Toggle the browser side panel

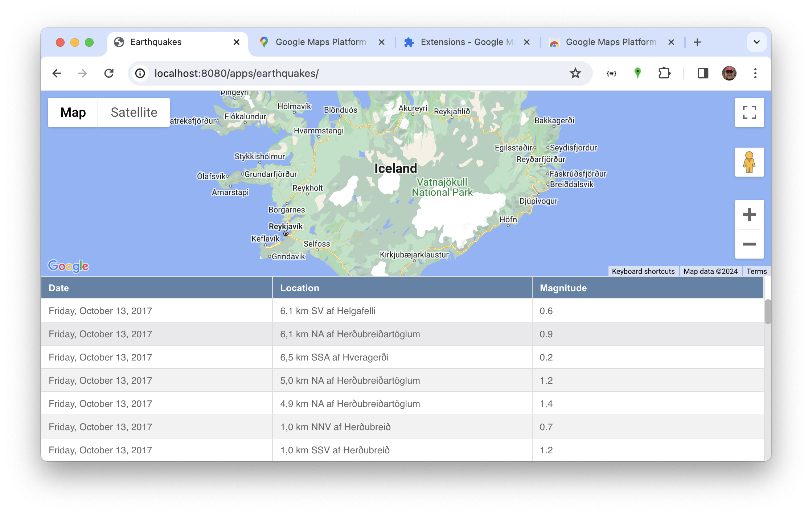(x=703, y=73)
